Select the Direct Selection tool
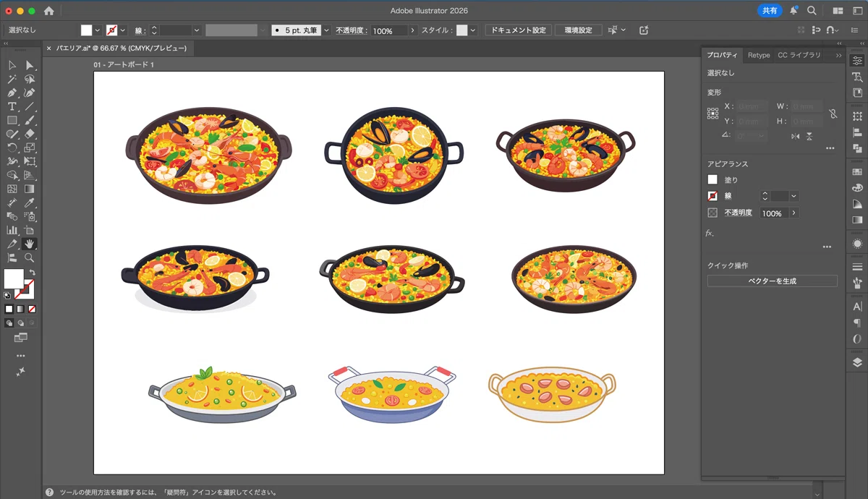The height and width of the screenshot is (499, 868). (30, 65)
